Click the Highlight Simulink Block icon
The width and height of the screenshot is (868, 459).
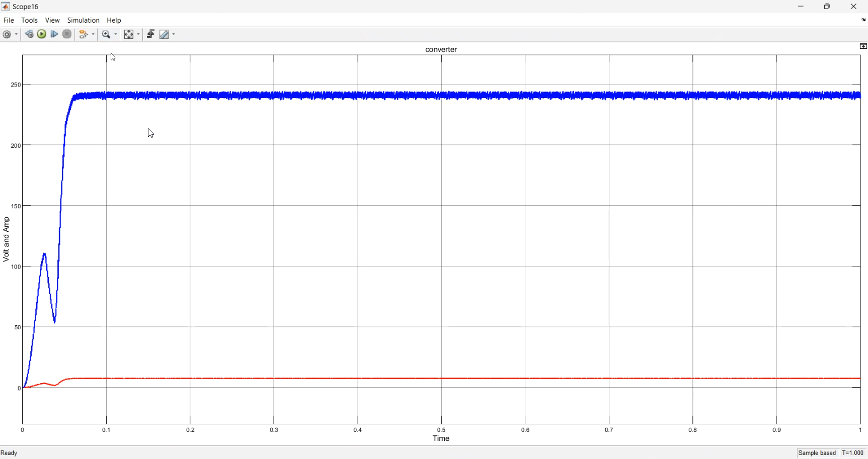[x=84, y=35]
